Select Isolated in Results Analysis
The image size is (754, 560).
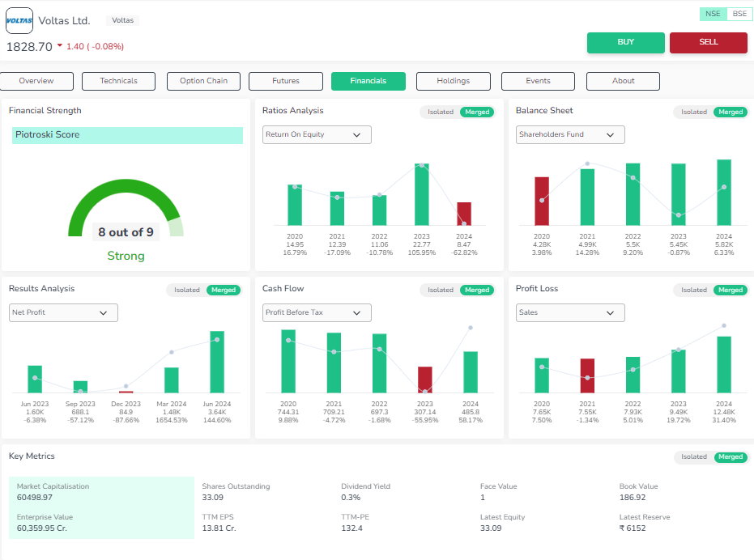[x=186, y=290]
